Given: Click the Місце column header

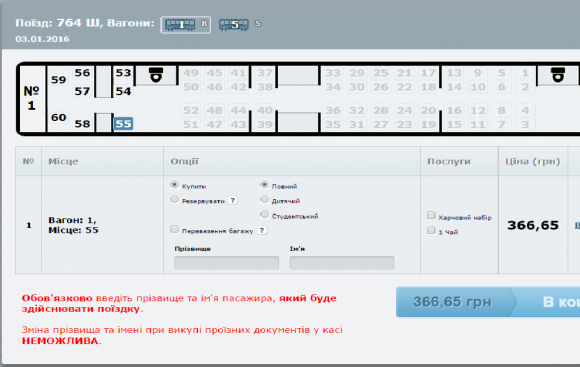Looking at the screenshot, I should (102, 161).
